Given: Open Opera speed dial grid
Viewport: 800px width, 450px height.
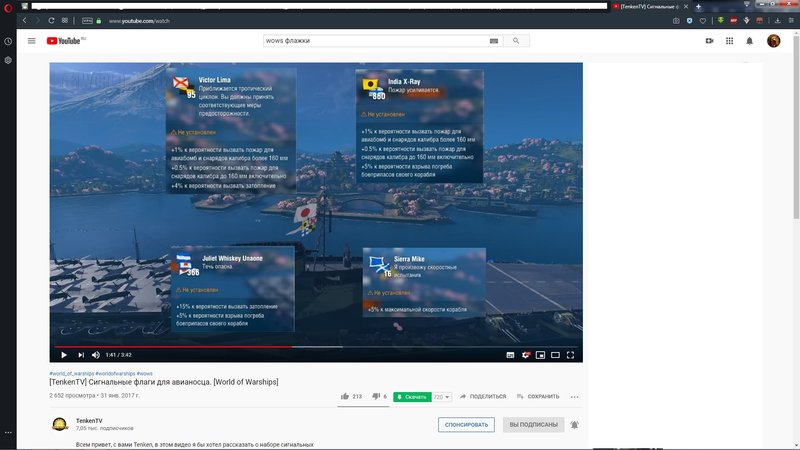Looking at the screenshot, I should point(65,20).
